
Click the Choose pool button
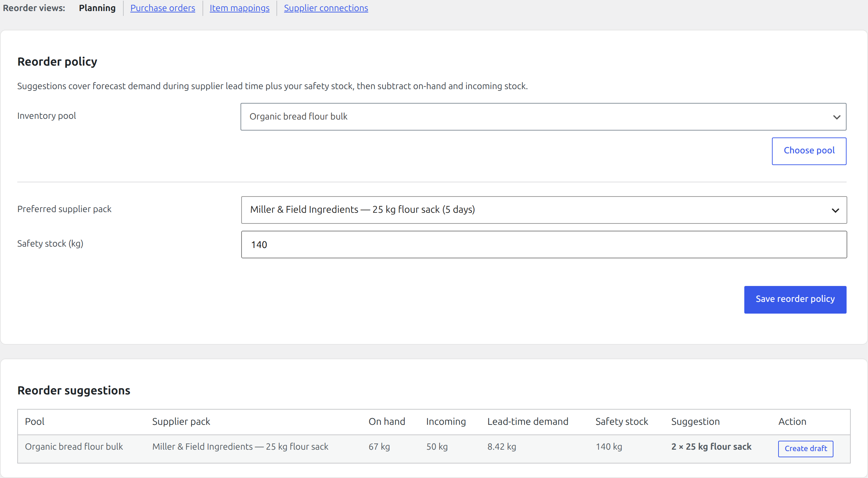(809, 151)
